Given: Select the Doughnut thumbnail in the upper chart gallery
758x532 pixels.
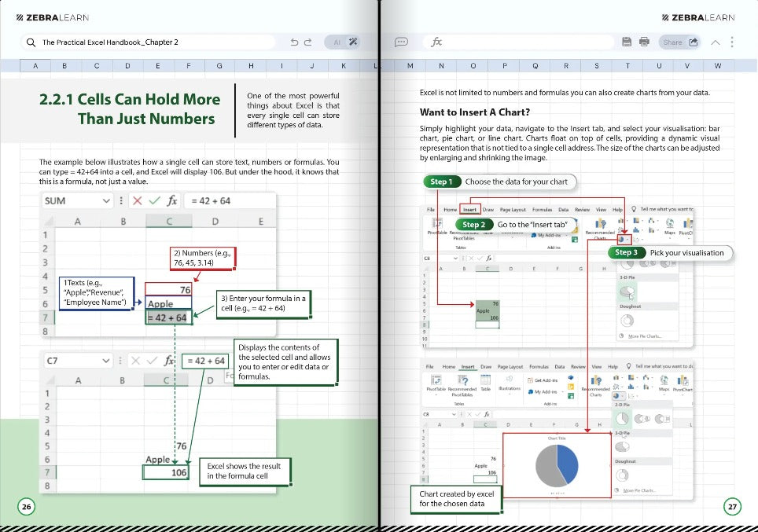Looking at the screenshot, I should pyautogui.click(x=627, y=320).
